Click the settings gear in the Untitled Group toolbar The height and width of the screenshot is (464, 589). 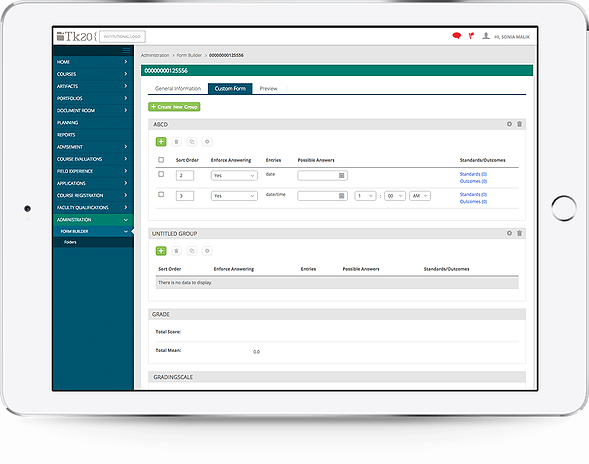[x=207, y=251]
